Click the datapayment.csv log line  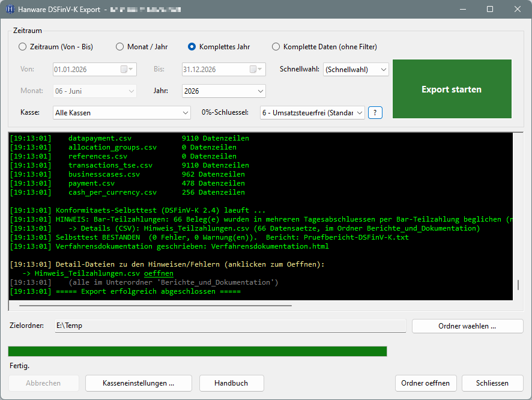129,138
